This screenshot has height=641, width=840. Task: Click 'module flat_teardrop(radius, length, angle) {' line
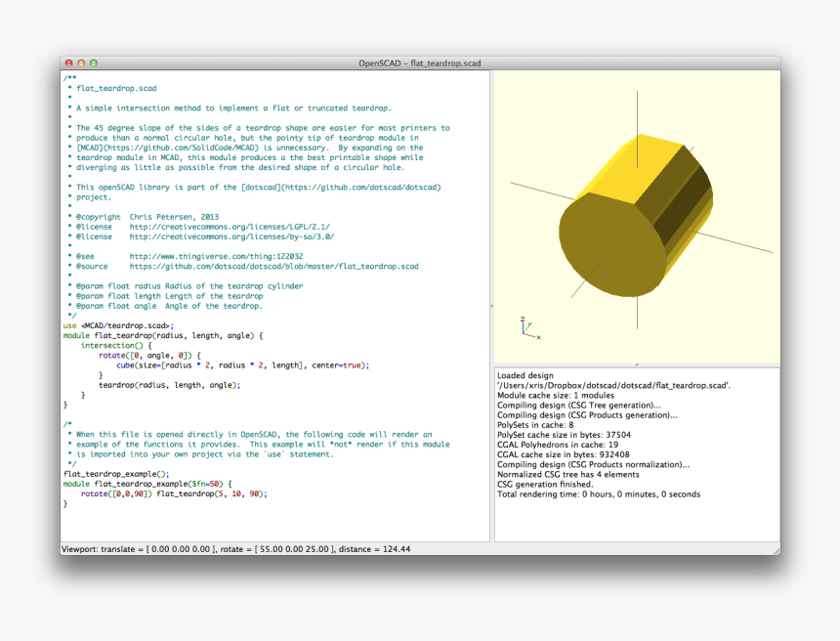pos(163,335)
